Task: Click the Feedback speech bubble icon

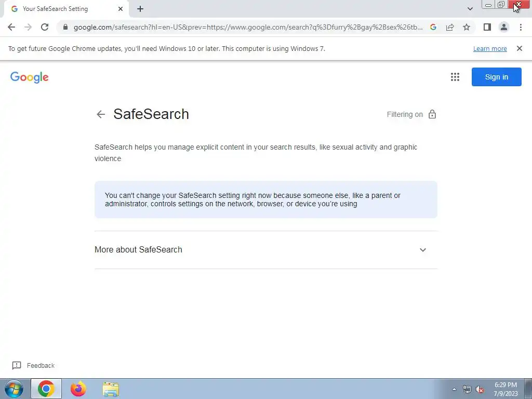Action: tap(17, 365)
